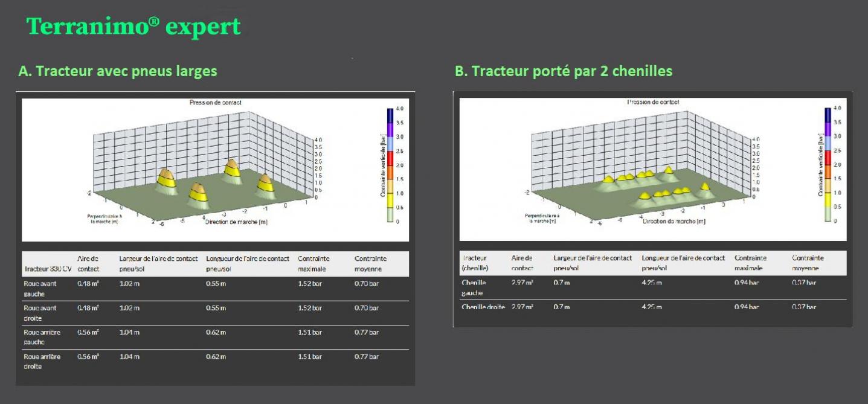This screenshot has height=404, width=868.
Task: Open the 3D contact pressure chart for tracks
Action: [x=653, y=170]
